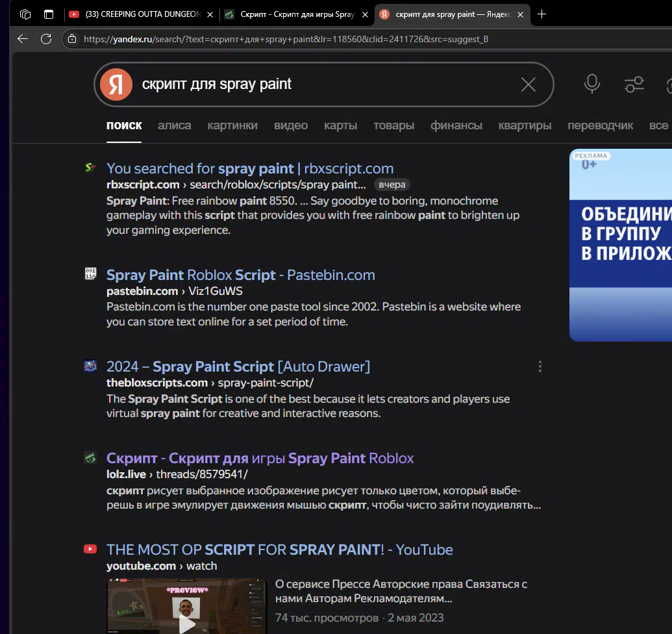Image resolution: width=672 pixels, height=634 pixels.
Task: Close the CREEPING OUTTA DUNGEON tab
Action: coord(210,14)
